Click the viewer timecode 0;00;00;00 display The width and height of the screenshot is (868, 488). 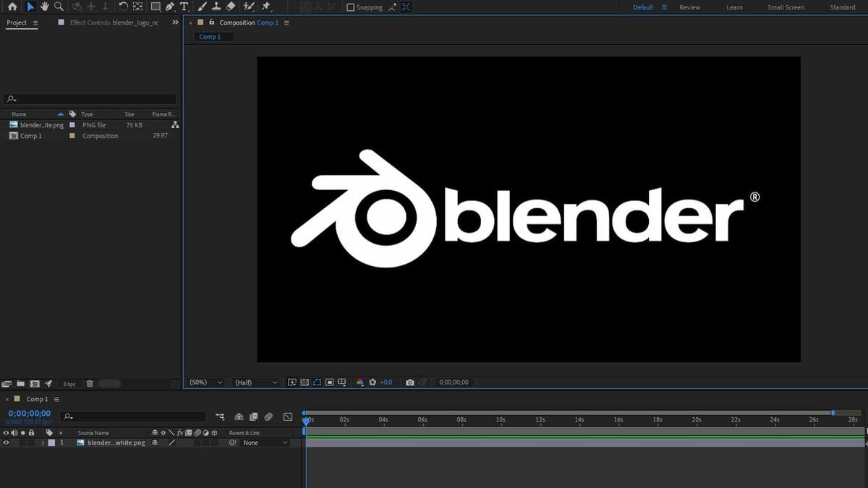(x=454, y=382)
